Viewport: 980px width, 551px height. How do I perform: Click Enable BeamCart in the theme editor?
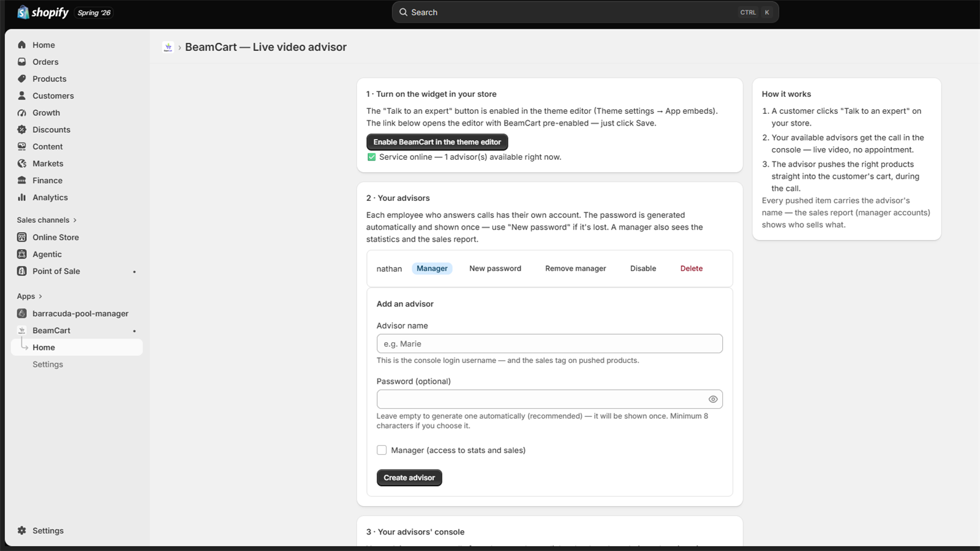pos(437,142)
